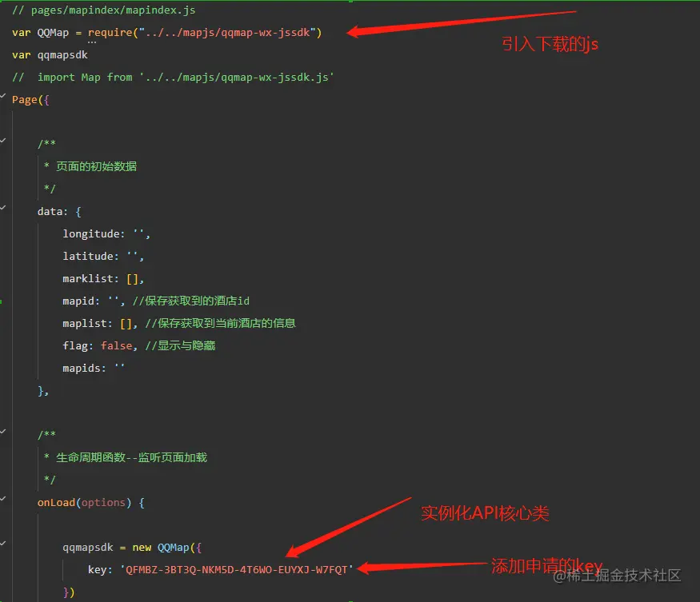Click the comment '//显示与隐藏'
Image resolution: width=700 pixels, height=602 pixels.
point(180,346)
